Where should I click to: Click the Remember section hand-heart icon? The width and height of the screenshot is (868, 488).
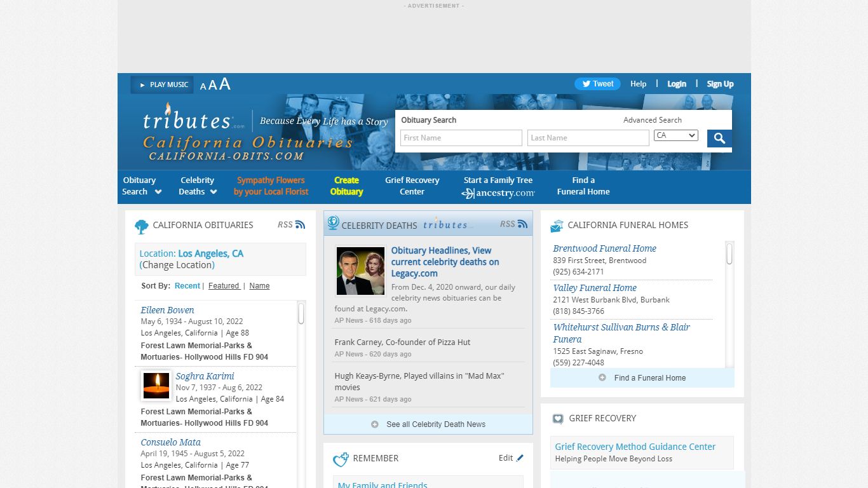coord(341,459)
